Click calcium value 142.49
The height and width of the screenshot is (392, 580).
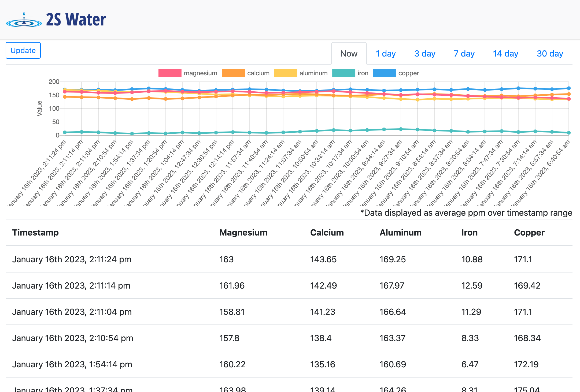[x=323, y=285]
